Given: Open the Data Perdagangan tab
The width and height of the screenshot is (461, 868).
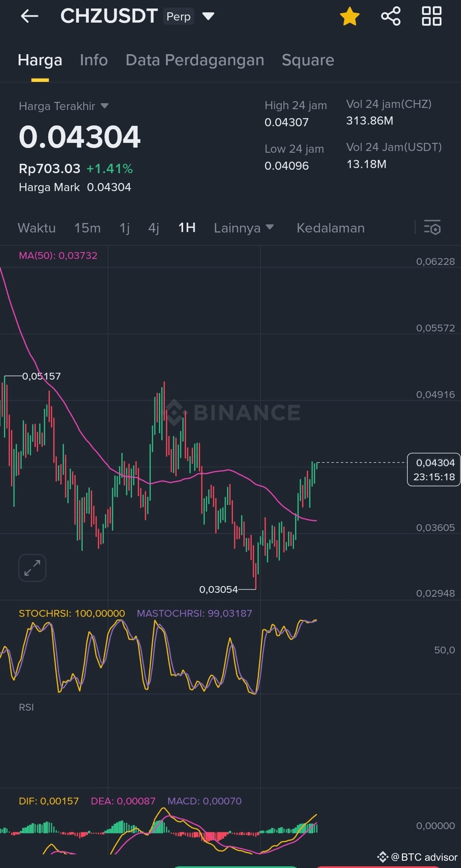Looking at the screenshot, I should (x=195, y=60).
